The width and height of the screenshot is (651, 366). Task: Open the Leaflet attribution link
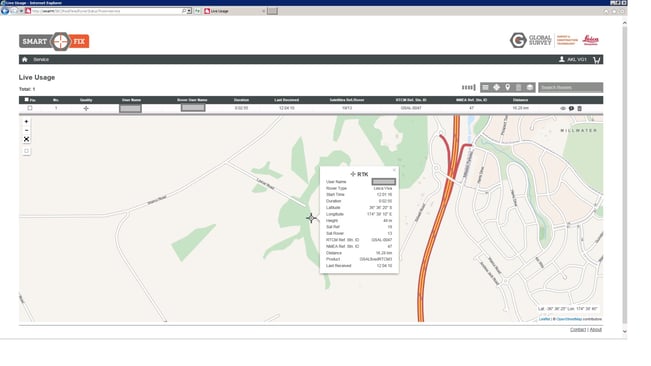tap(544, 319)
